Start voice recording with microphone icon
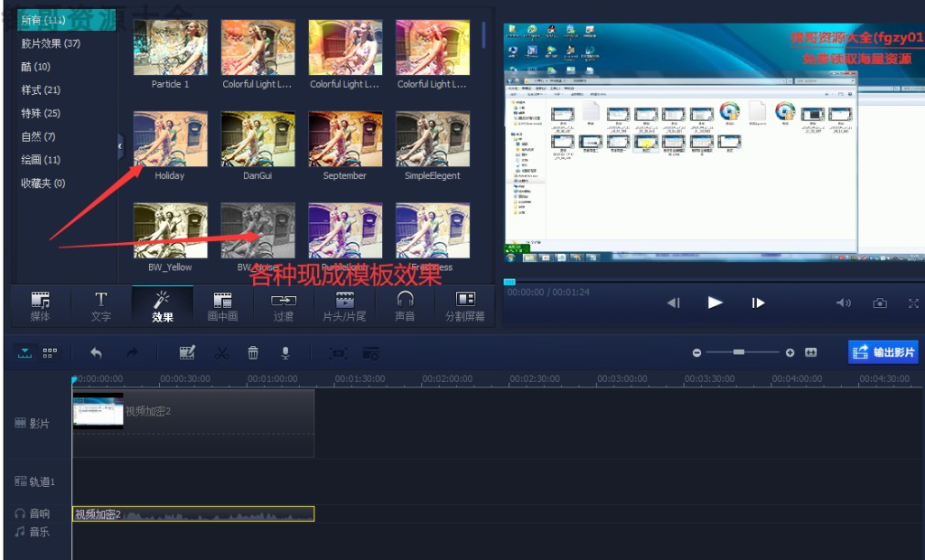925x560 pixels. coord(285,353)
